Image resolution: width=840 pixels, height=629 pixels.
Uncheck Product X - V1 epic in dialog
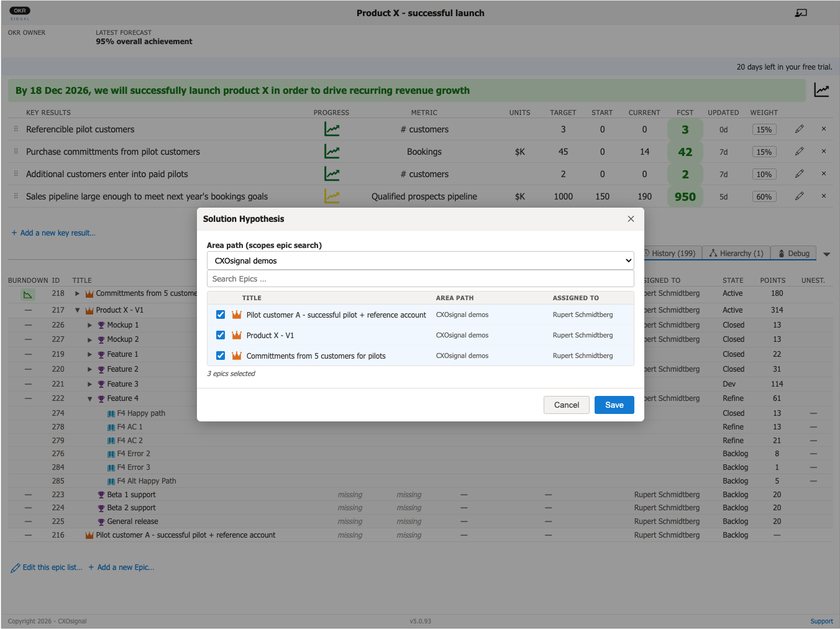221,335
